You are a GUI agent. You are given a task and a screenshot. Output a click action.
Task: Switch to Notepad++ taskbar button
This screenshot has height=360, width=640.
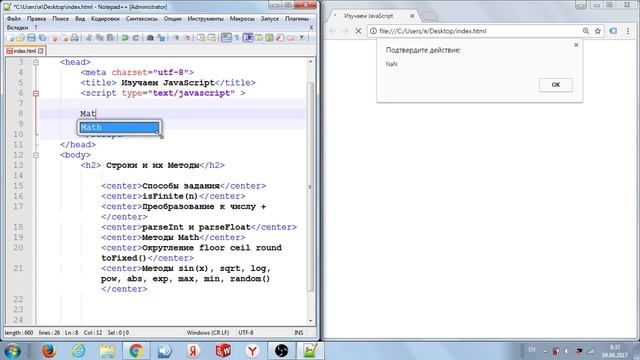click(x=310, y=351)
